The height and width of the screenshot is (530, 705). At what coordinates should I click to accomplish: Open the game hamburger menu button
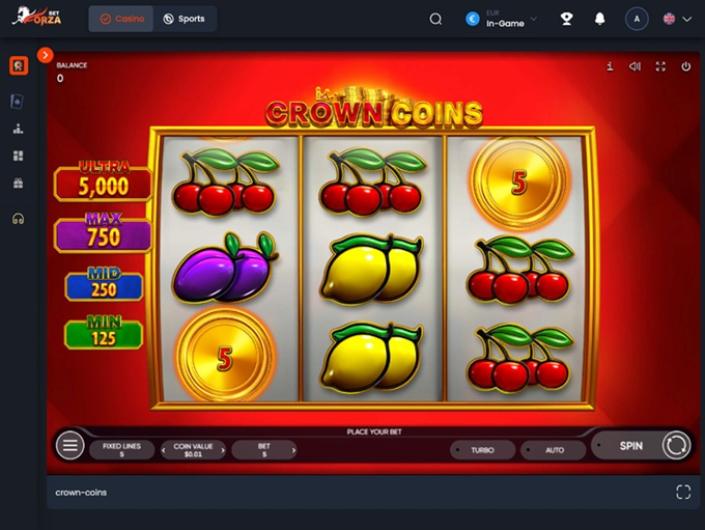click(x=70, y=445)
